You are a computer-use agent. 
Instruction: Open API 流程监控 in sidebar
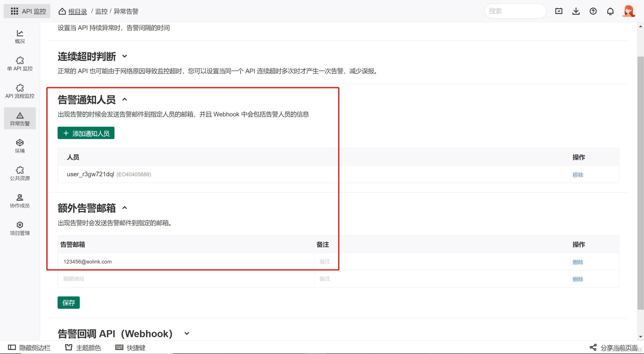pyautogui.click(x=20, y=91)
